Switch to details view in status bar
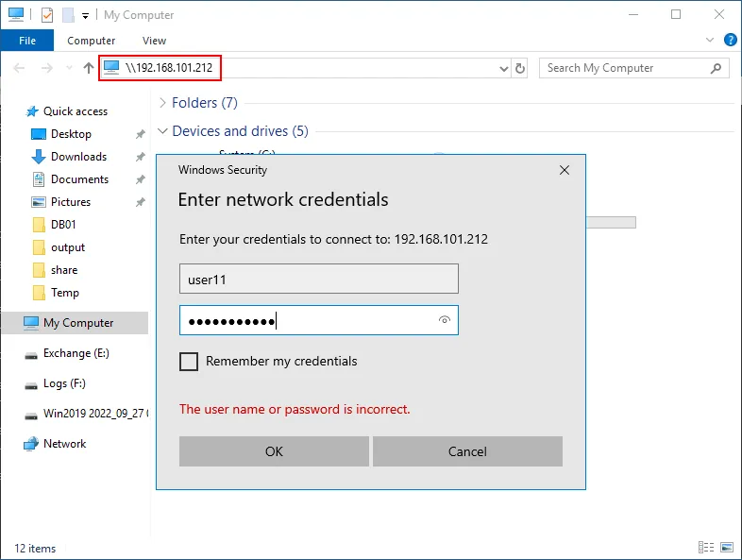The height and width of the screenshot is (560, 742). (x=706, y=548)
